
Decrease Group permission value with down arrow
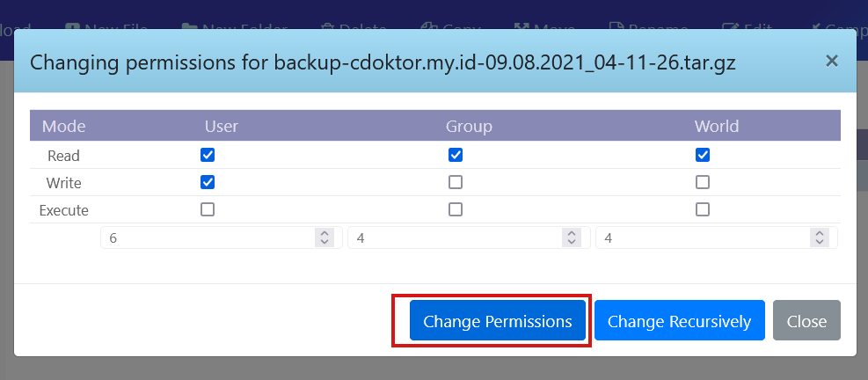point(573,243)
